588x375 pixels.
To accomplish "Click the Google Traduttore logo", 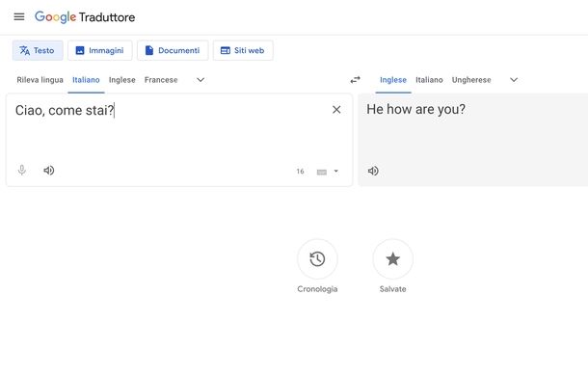I will 85,17.
